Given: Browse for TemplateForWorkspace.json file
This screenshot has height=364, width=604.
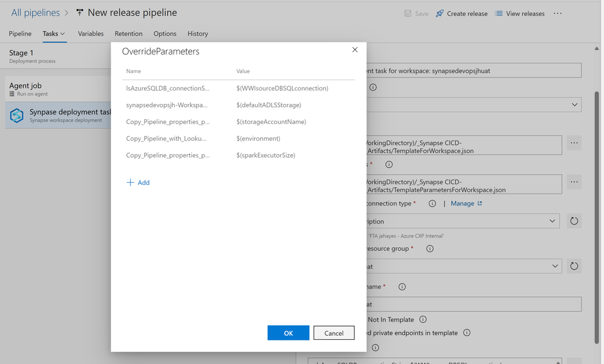Looking at the screenshot, I should (x=574, y=143).
